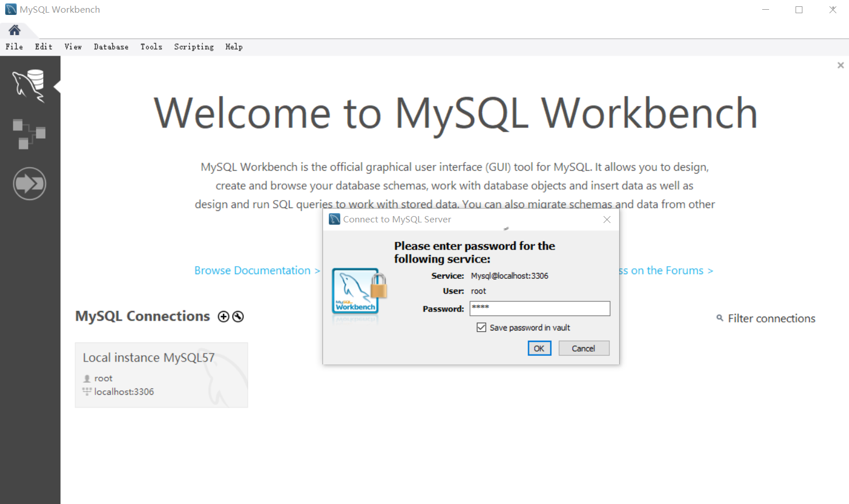Screen dimensions: 849x504
Task: Open the Edit menu
Action: [x=44, y=47]
